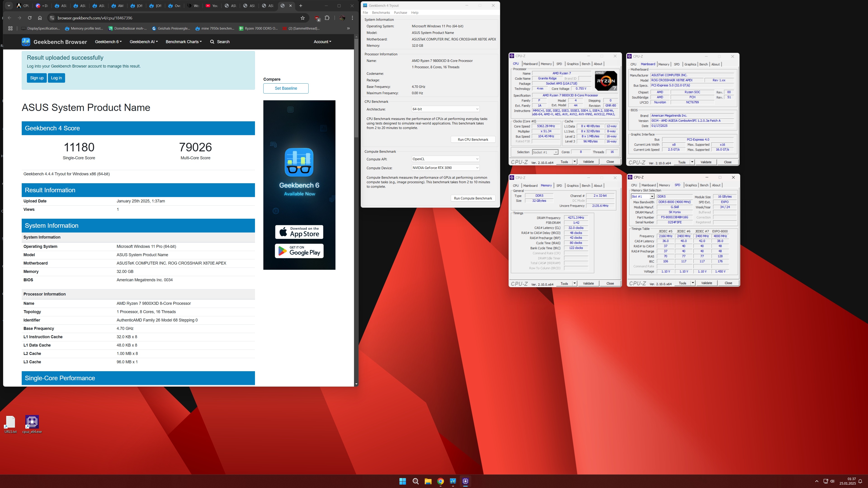Viewport: 868px width, 488px height.
Task: Open the Socket #1 selection dropdown in CPU-Z
Action: [x=545, y=152]
